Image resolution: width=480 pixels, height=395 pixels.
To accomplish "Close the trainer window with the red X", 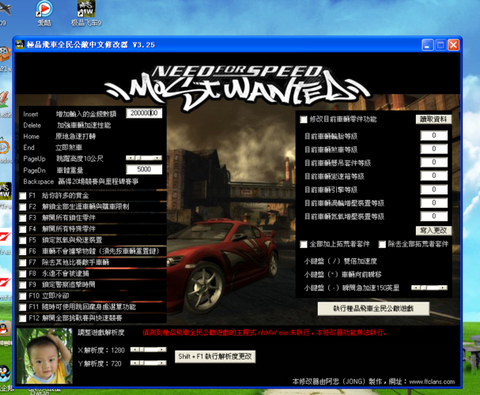I will click(453, 45).
